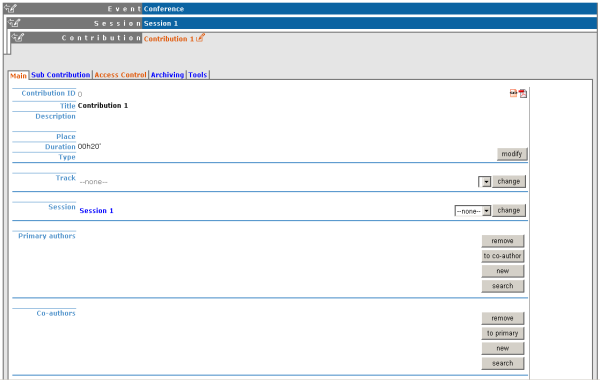The image size is (600, 380).
Task: Open the orange Contribution 1 header link
Action: click(169, 39)
